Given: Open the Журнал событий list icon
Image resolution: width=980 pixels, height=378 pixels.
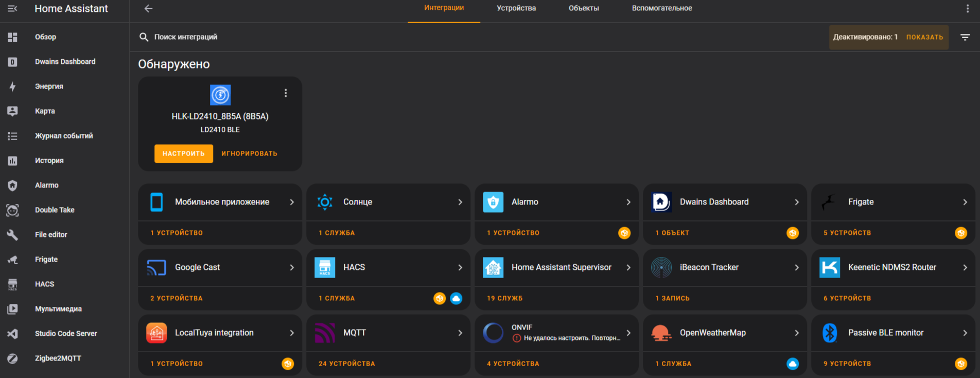Looking at the screenshot, I should (x=12, y=136).
